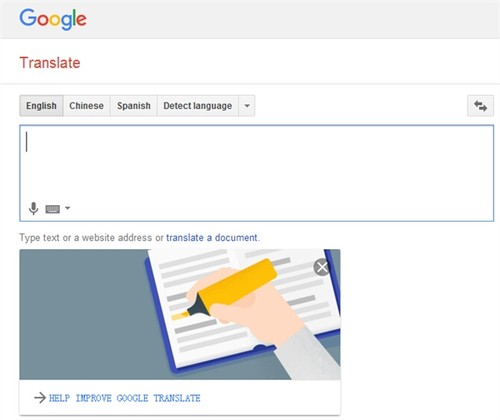
Task: Open HELP IMPROVE GOOGLE TRANSLATE link
Action: [x=125, y=398]
